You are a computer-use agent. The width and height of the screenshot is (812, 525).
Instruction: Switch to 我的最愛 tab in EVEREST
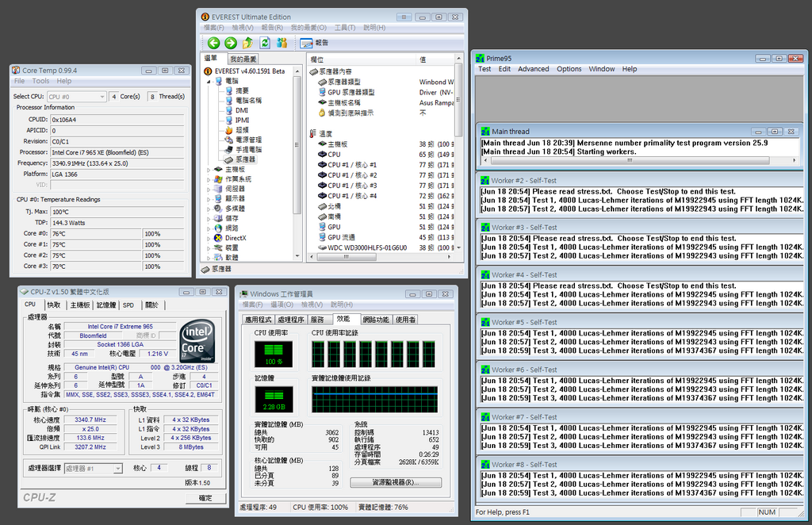(x=243, y=59)
